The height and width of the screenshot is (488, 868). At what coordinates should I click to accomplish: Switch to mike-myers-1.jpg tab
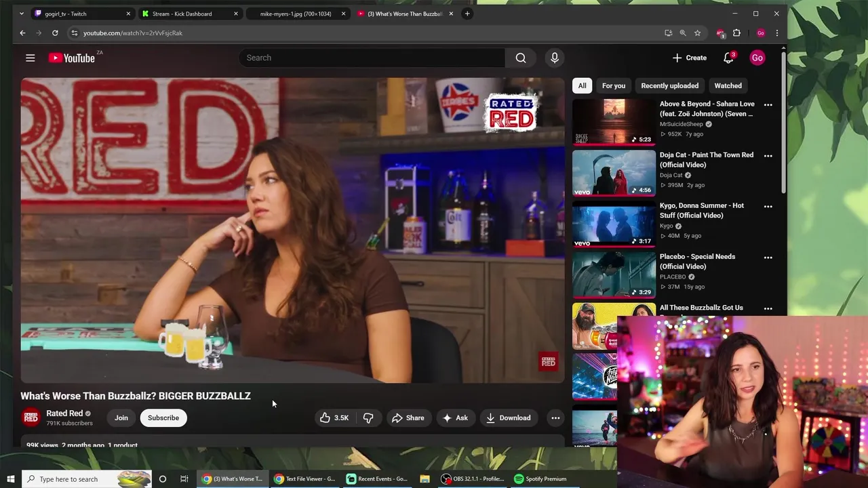pos(296,14)
